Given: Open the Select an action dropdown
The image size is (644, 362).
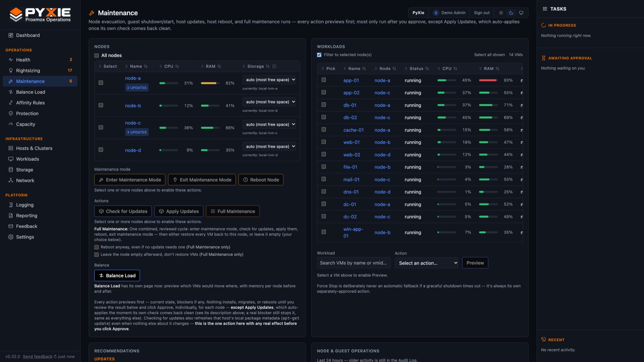Looking at the screenshot, I should pos(426,263).
